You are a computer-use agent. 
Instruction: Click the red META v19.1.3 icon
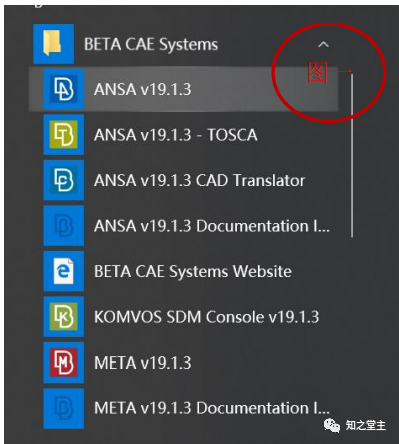pos(63,362)
